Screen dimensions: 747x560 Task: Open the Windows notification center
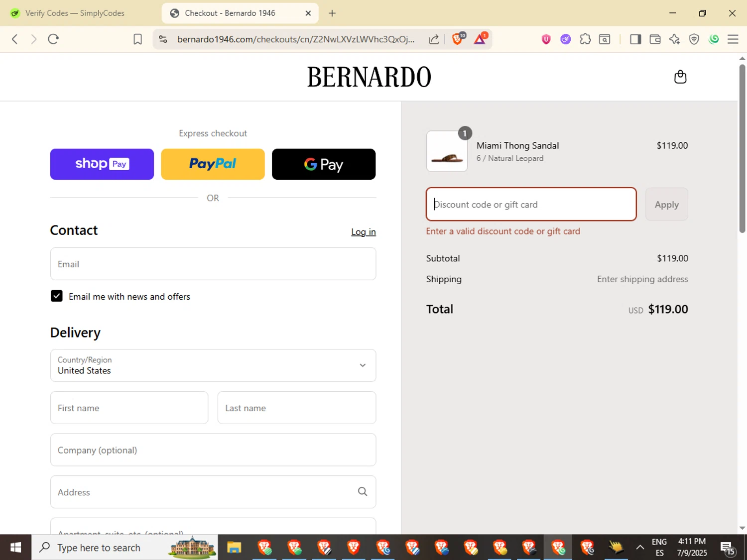pos(728,548)
